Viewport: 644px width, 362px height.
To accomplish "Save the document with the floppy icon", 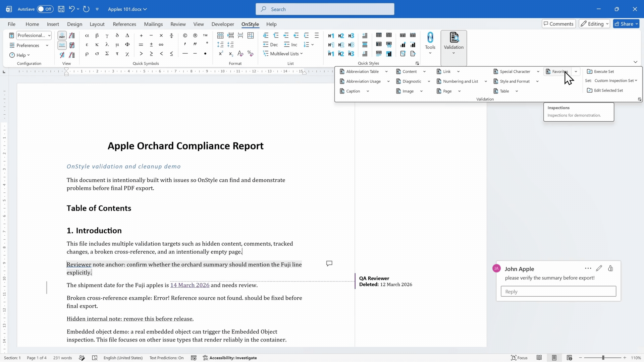I will [61, 9].
